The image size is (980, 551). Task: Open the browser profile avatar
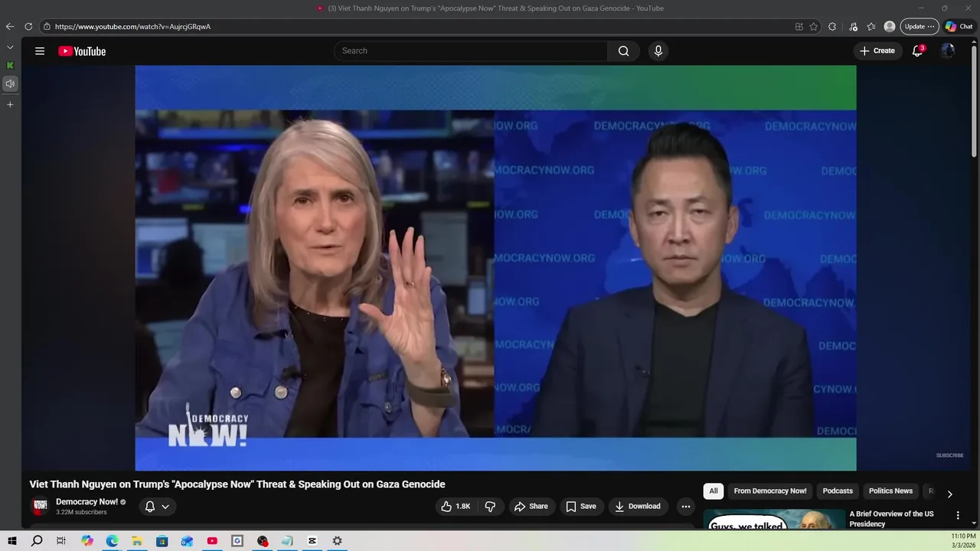890,26
